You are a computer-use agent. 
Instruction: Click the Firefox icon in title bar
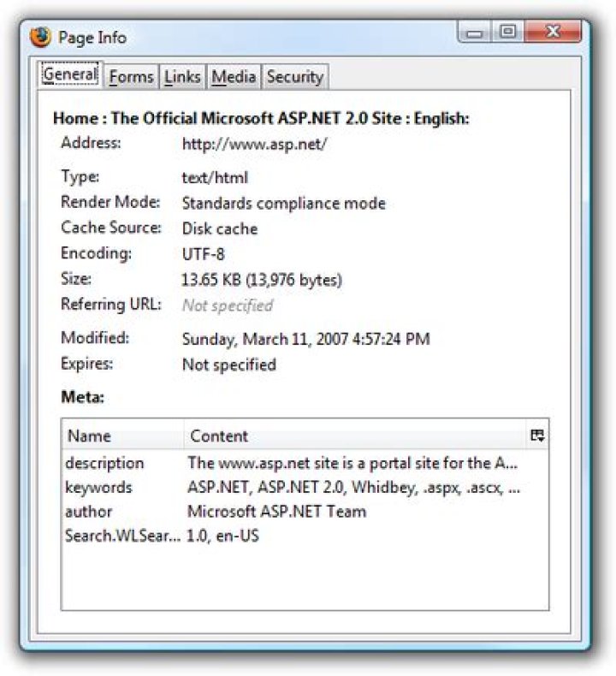40,37
